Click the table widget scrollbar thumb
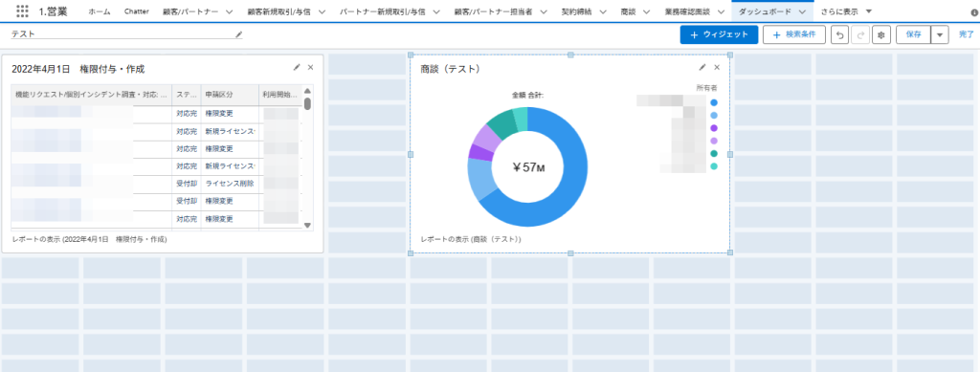This screenshot has width=980, height=372. point(307,103)
